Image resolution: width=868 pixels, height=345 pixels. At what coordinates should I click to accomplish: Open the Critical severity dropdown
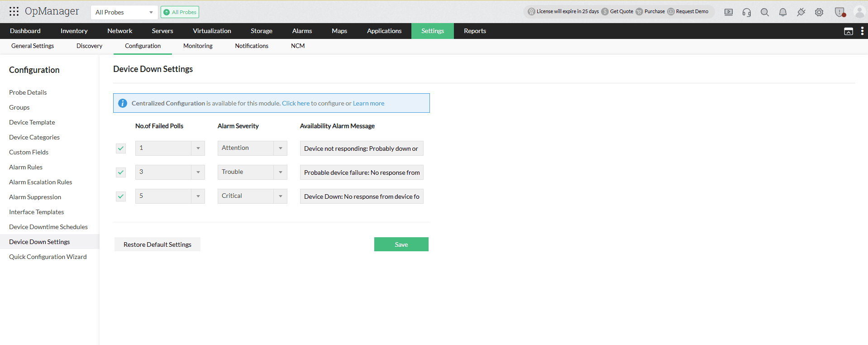pos(253,196)
